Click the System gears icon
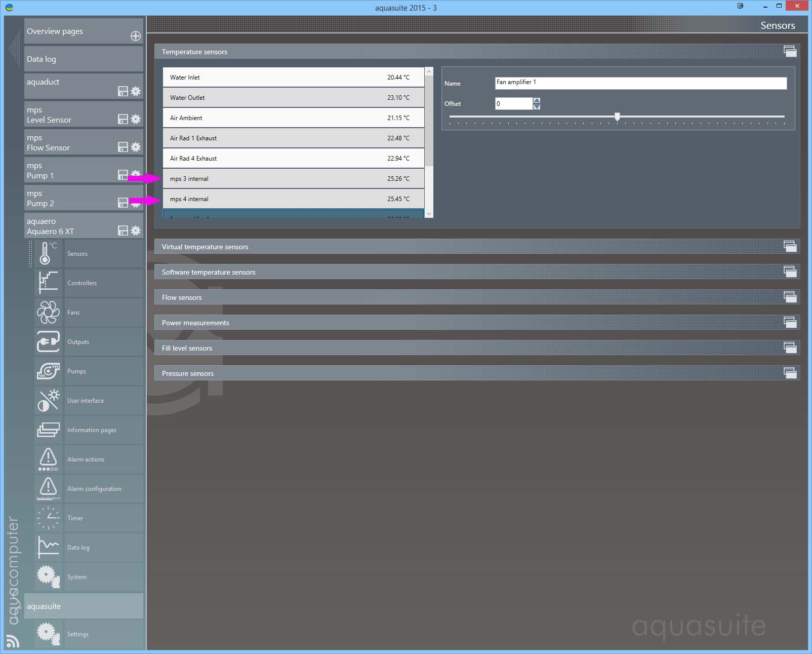The height and width of the screenshot is (654, 812). pos(48,576)
